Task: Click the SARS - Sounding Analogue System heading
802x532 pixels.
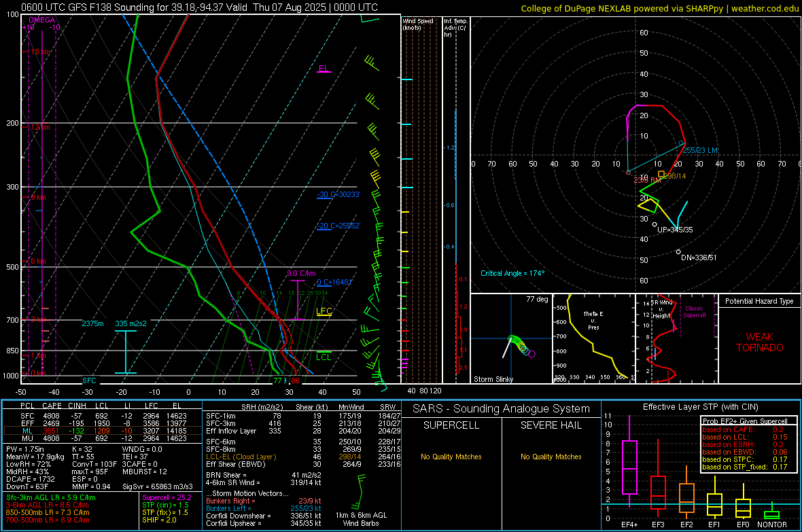Action: [x=502, y=409]
